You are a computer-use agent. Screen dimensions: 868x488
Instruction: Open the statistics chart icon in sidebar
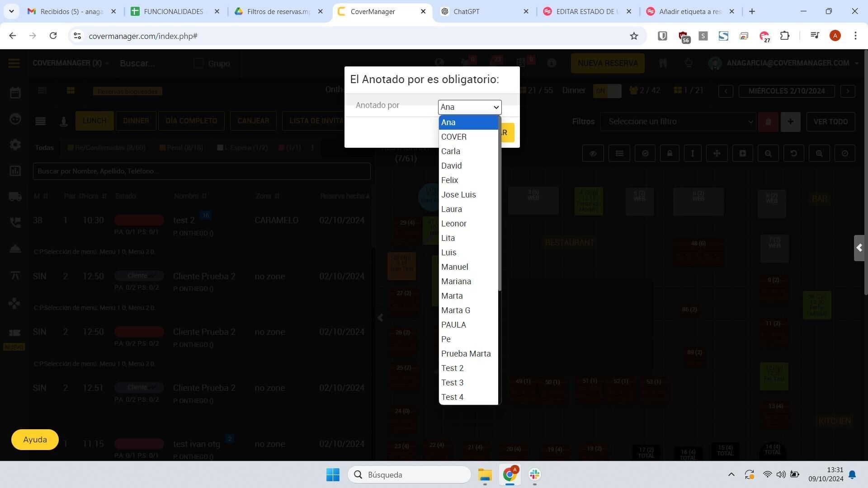15,171
